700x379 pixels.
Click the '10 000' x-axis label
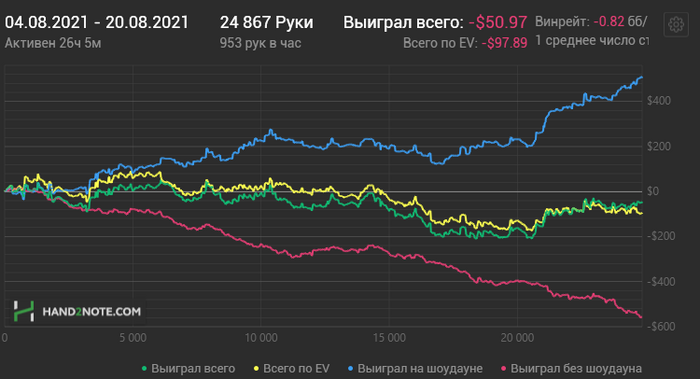coord(261,338)
